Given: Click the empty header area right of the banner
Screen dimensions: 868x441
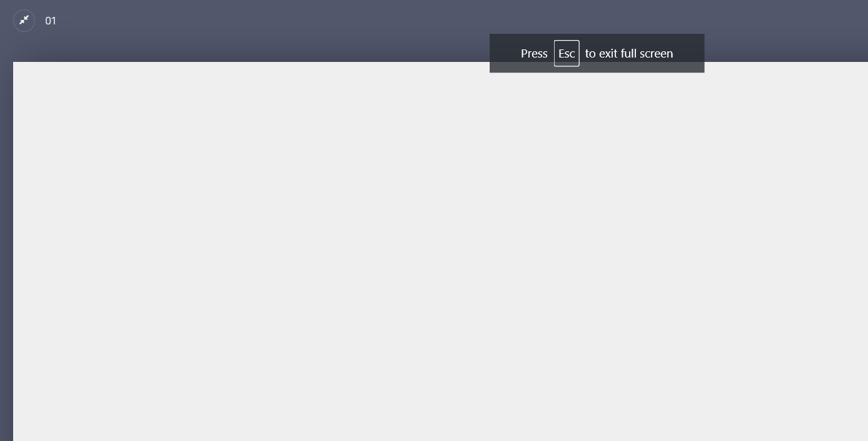Looking at the screenshot, I should [786, 31].
